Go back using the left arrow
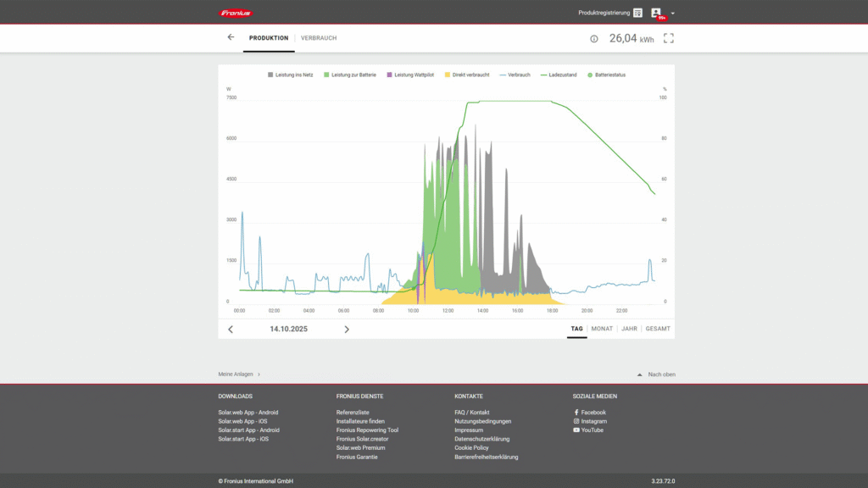This screenshot has height=488, width=868. [231, 37]
